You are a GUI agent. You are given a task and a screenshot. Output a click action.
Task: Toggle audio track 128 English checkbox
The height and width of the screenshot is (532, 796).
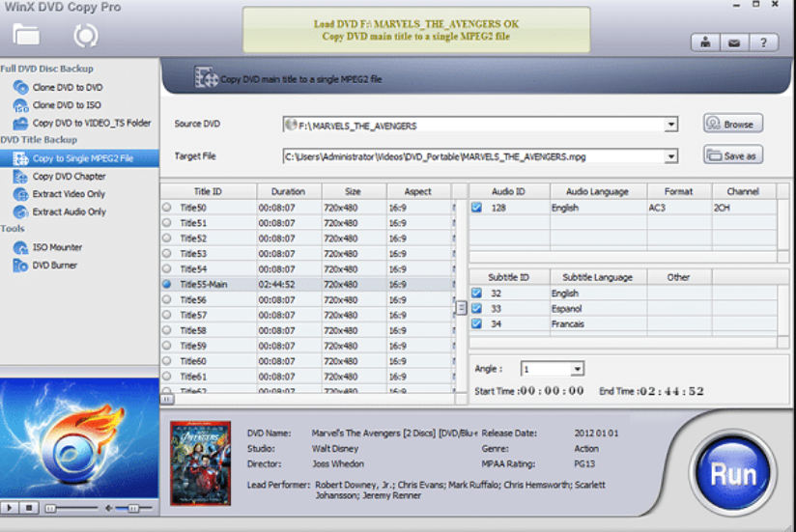(x=476, y=208)
